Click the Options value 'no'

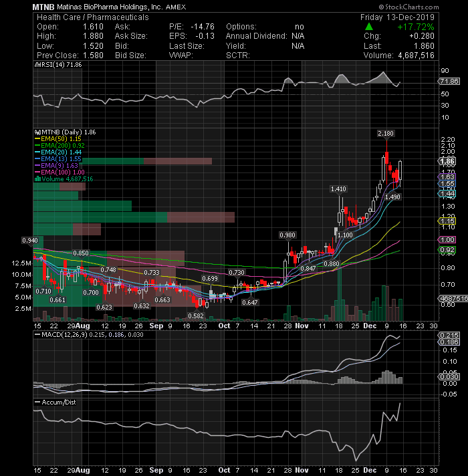pos(300,27)
